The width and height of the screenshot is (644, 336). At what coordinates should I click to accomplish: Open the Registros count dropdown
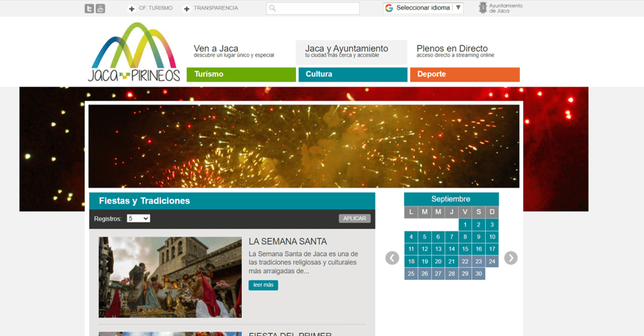pos(138,218)
